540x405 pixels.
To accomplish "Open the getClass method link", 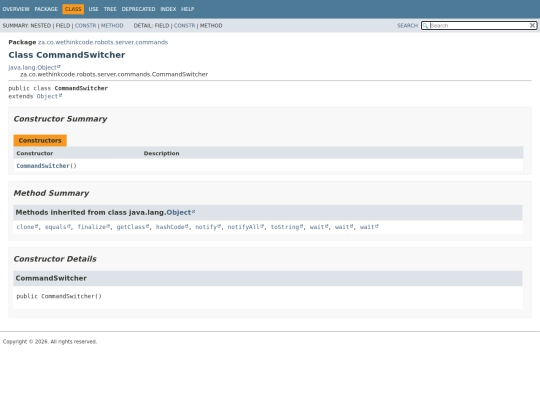I will pyautogui.click(x=133, y=227).
